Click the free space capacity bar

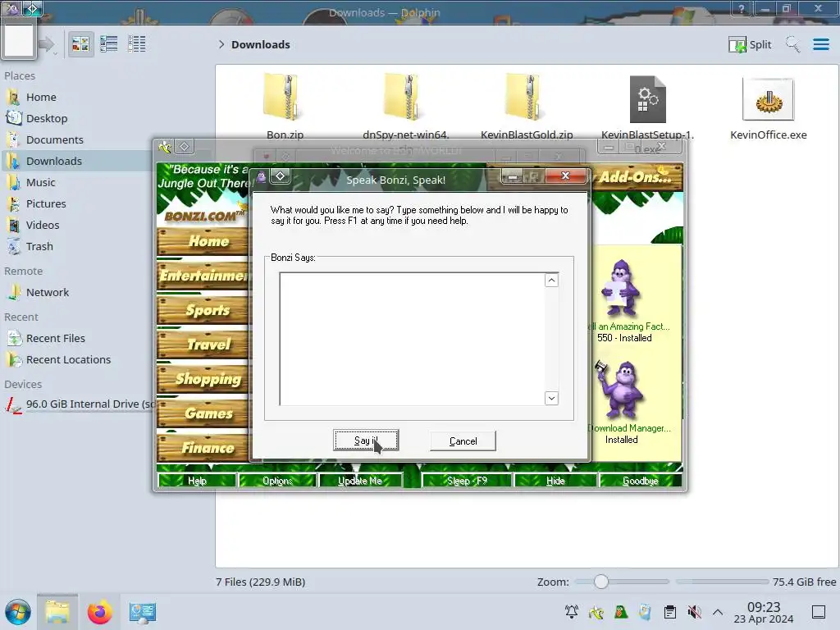tap(722, 582)
